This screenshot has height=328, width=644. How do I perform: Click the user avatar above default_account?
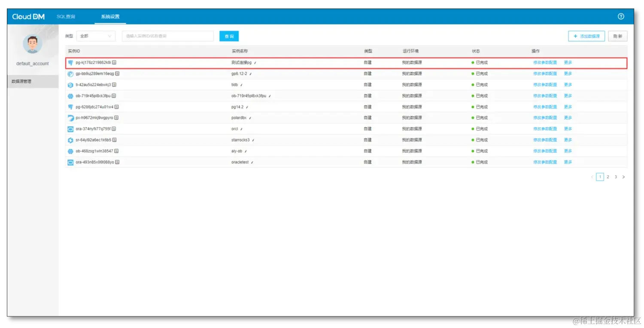pyautogui.click(x=33, y=44)
